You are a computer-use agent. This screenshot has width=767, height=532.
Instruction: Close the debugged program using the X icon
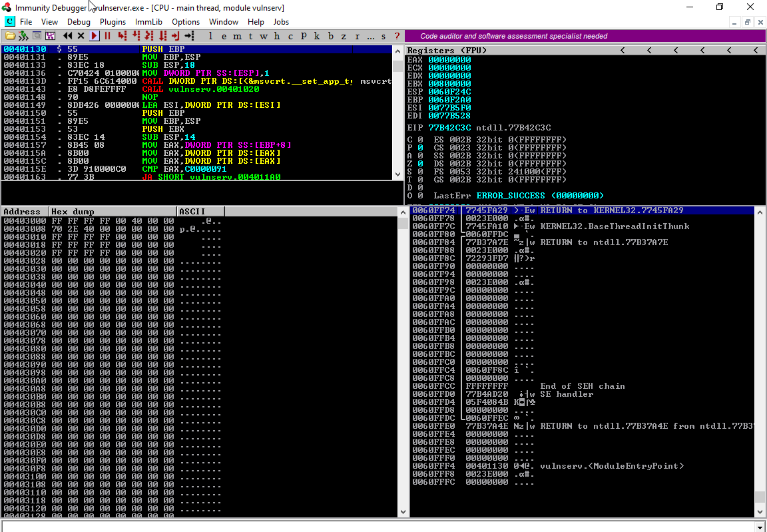[81, 36]
